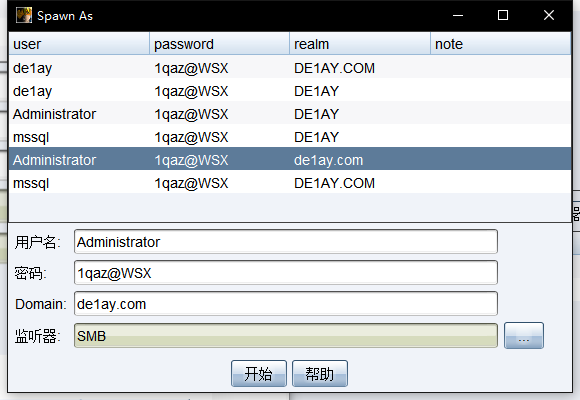Open help with the 帮助 button
The width and height of the screenshot is (580, 400).
pyautogui.click(x=320, y=373)
